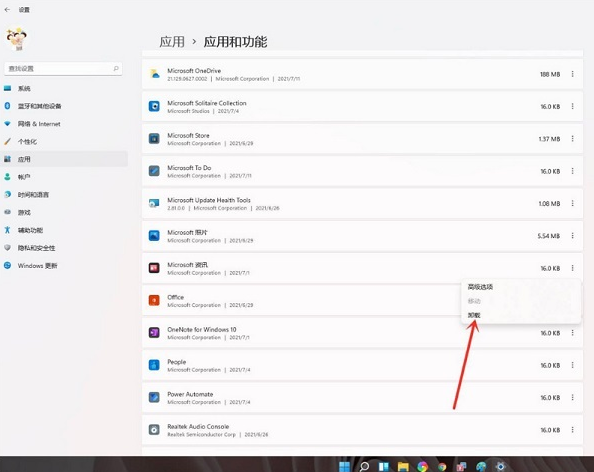The height and width of the screenshot is (472, 594).
Task: Select 卸载 in the context menu
Action: pyautogui.click(x=474, y=315)
